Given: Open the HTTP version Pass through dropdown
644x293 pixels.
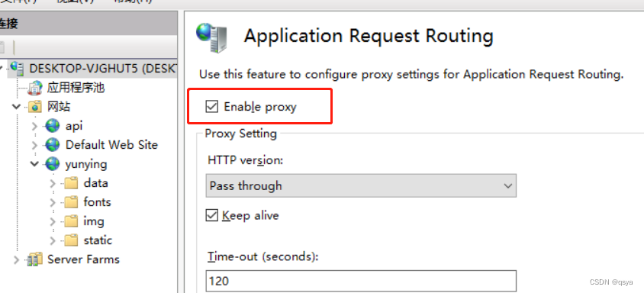Looking at the screenshot, I should (361, 185).
